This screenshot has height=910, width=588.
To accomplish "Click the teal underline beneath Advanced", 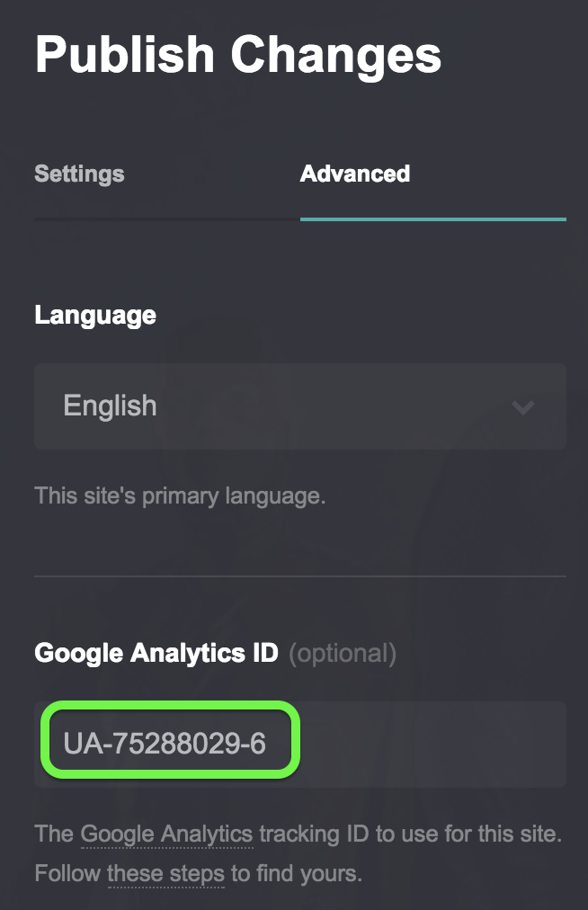I will click(x=432, y=219).
